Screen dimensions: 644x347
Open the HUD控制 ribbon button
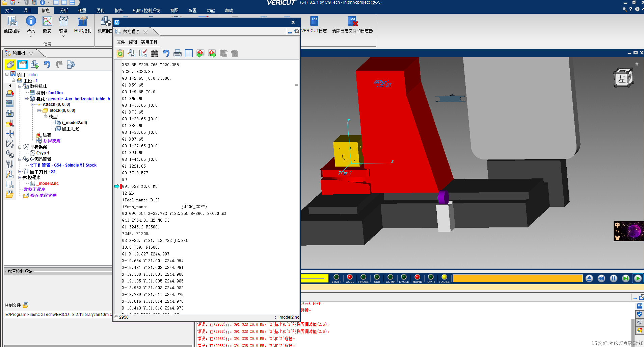pyautogui.click(x=83, y=25)
